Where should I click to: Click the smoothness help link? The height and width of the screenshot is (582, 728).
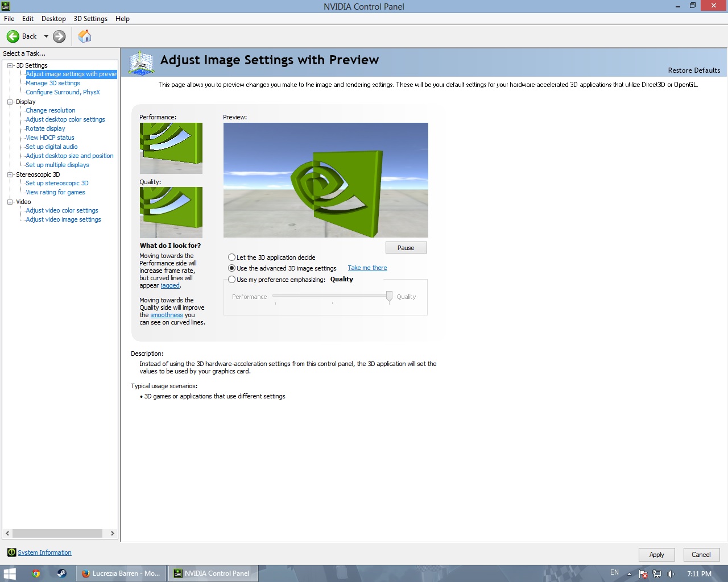(x=167, y=315)
